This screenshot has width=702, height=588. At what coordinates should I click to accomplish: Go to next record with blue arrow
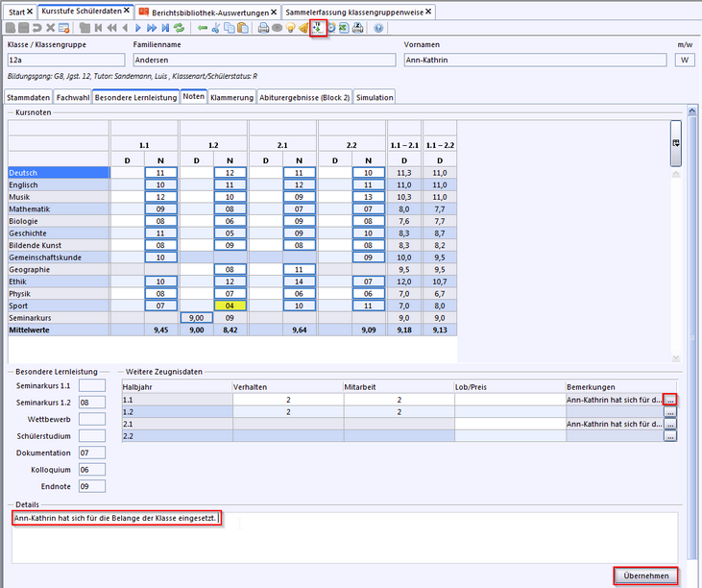(x=138, y=28)
